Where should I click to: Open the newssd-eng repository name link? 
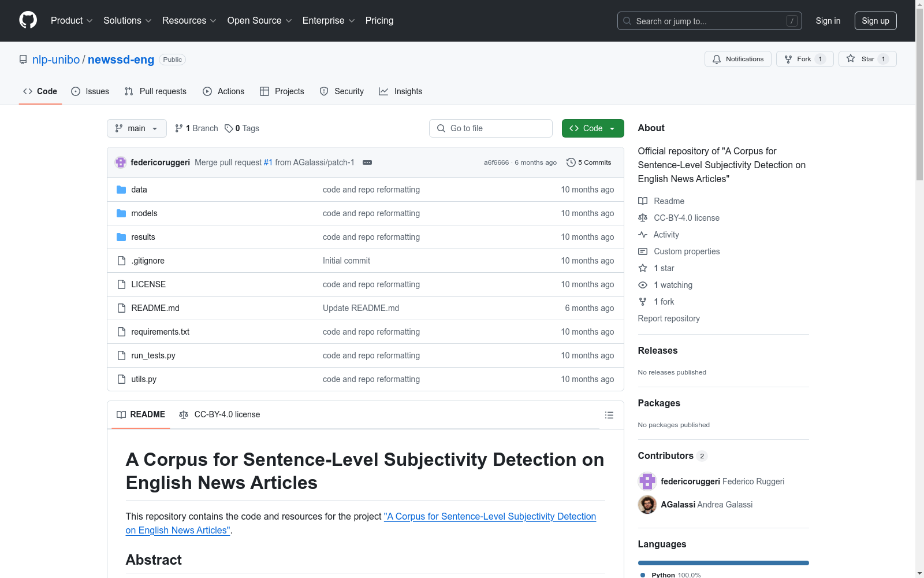[x=121, y=60]
